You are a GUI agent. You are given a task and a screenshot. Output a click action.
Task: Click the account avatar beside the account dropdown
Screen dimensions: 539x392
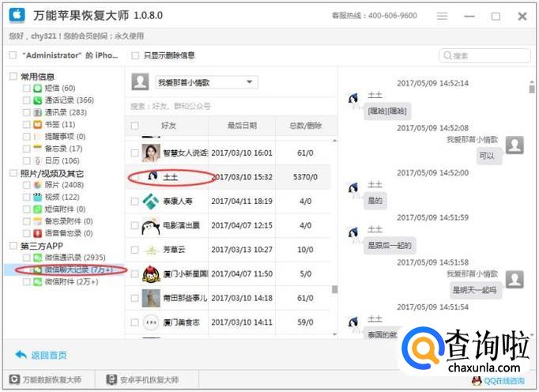140,82
